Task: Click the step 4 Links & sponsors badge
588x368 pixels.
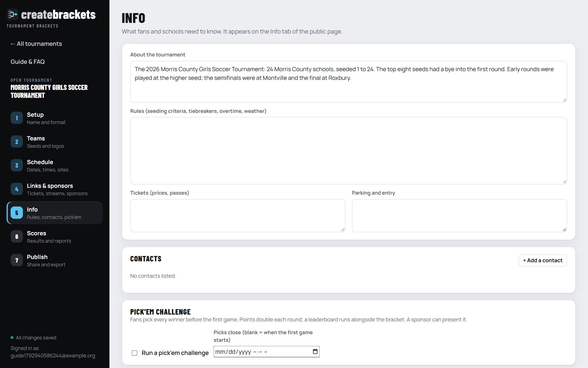Action: point(17,189)
